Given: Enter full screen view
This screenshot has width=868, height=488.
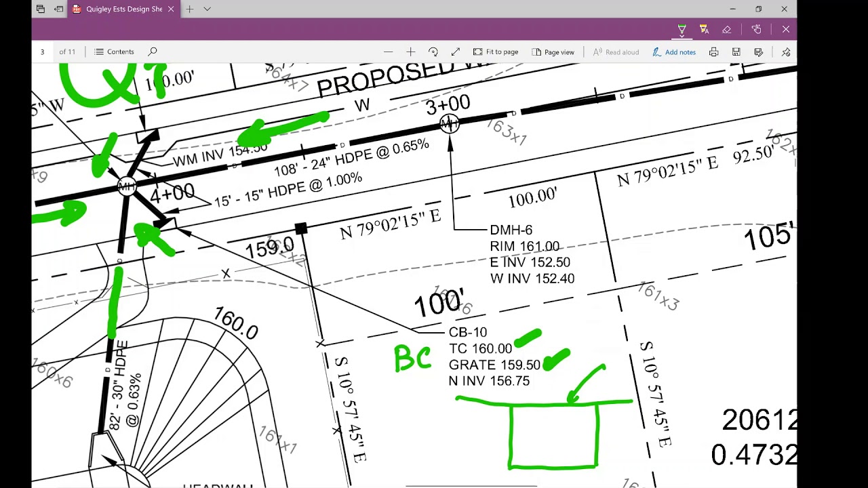Looking at the screenshot, I should (456, 52).
